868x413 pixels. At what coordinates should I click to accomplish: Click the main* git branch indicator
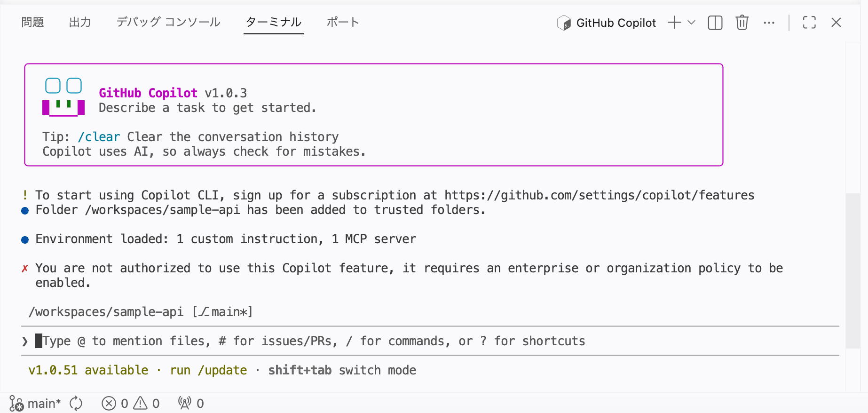tap(35, 404)
